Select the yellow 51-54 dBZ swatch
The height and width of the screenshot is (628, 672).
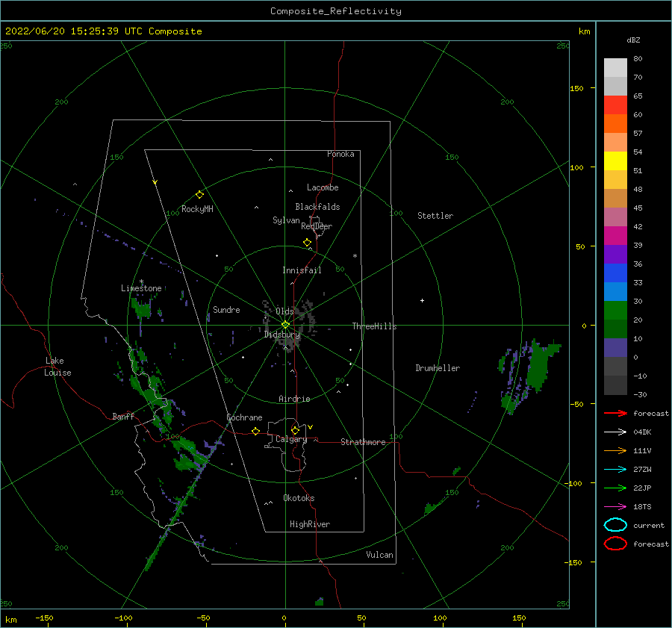615,161
